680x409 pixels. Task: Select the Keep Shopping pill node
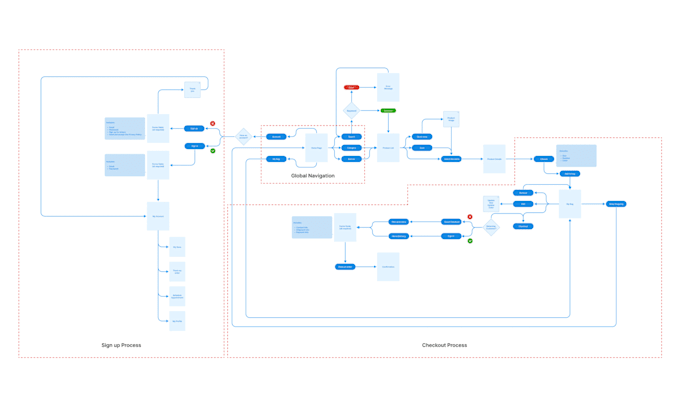pyautogui.click(x=616, y=204)
